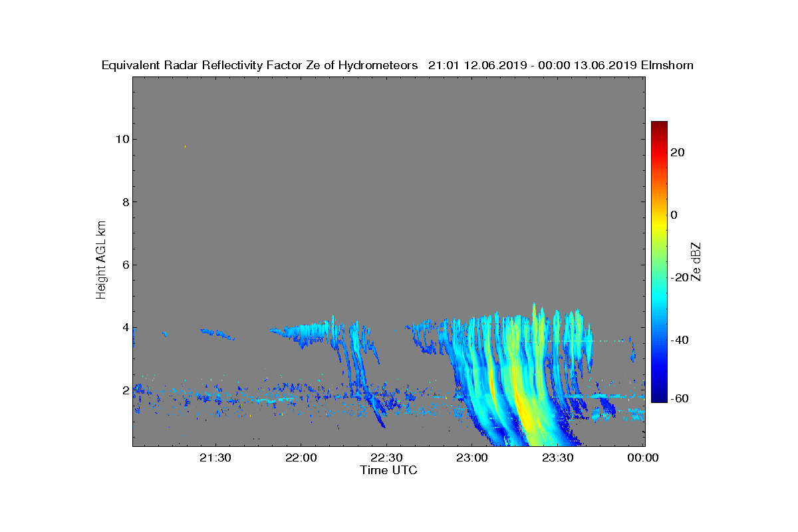798x532 pixels.
Task: Click the plot title mentioning Elmshorn
Action: [398, 65]
